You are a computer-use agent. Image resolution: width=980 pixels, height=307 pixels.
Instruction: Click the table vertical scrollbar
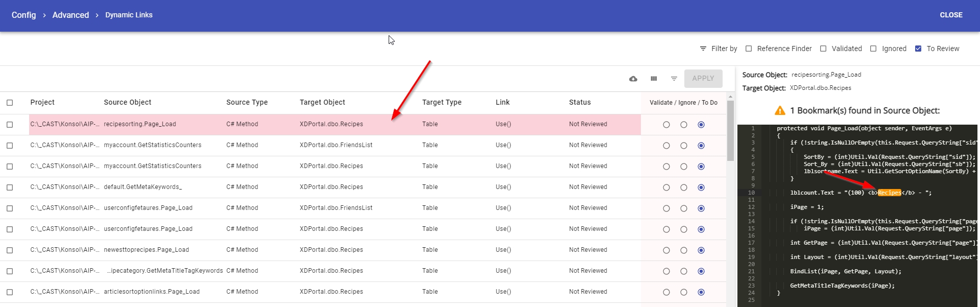(x=730, y=130)
